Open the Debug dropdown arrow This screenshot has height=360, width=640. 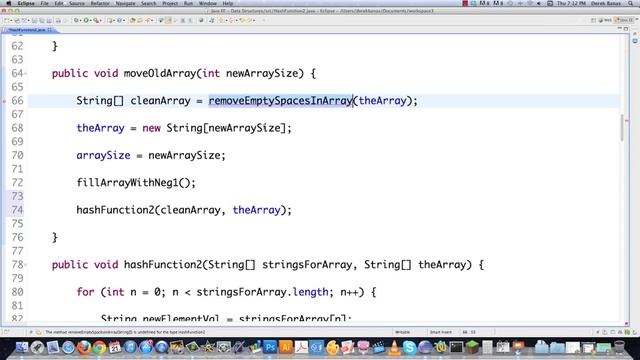click(80, 20)
